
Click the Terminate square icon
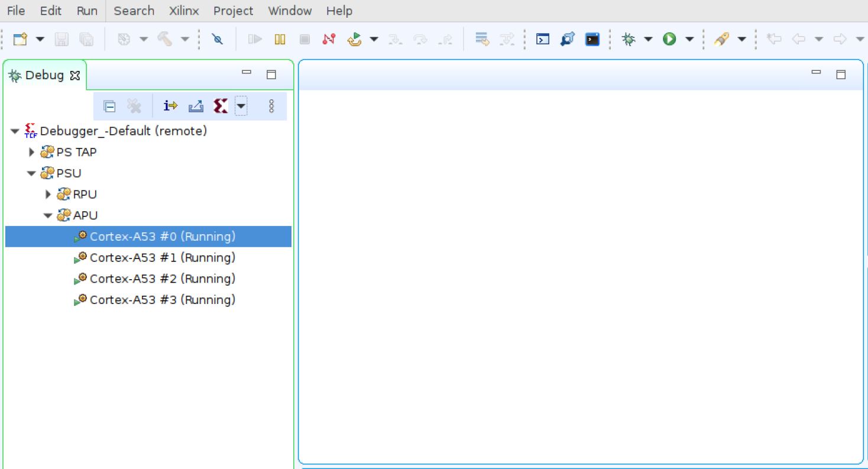[305, 40]
